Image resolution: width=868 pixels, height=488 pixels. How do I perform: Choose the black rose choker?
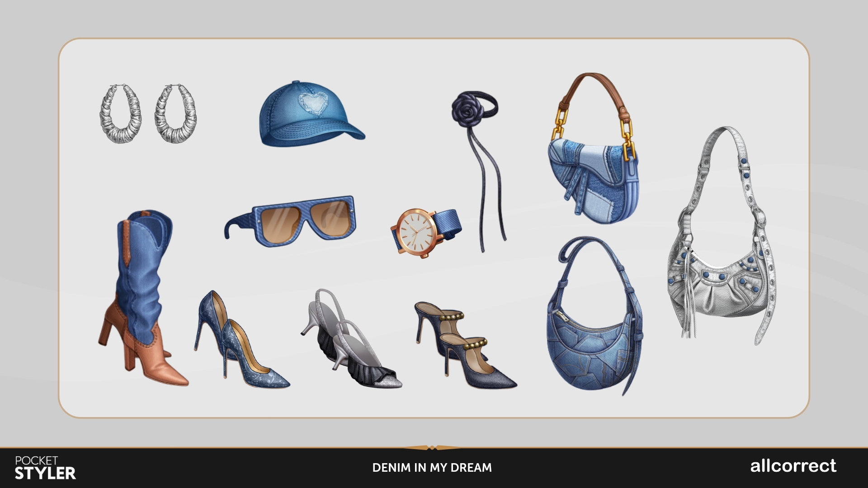coord(479,172)
